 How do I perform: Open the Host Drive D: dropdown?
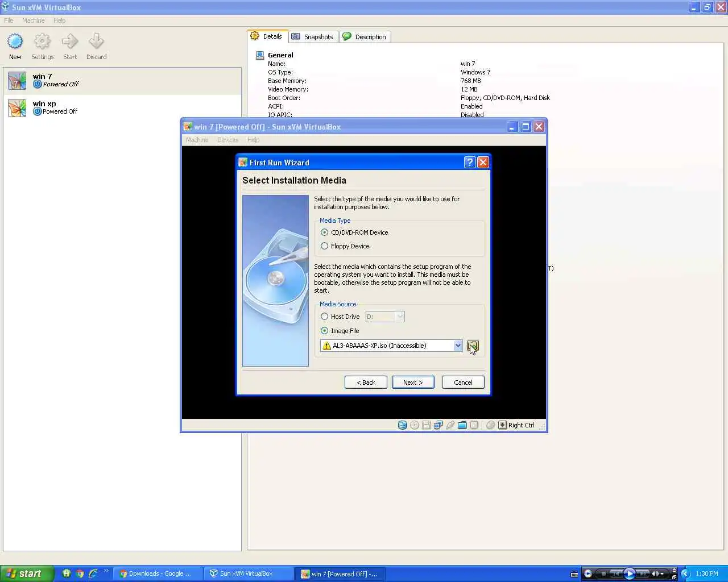pyautogui.click(x=385, y=317)
